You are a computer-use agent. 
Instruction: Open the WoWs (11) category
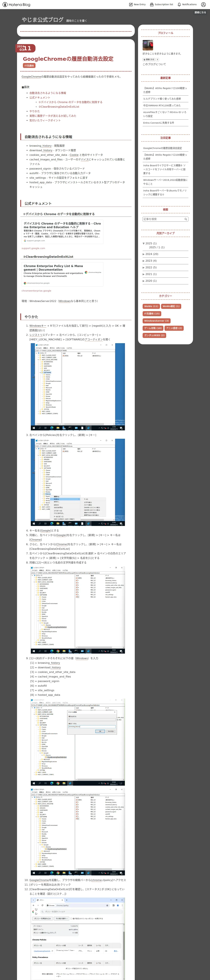pyautogui.click(x=151, y=306)
